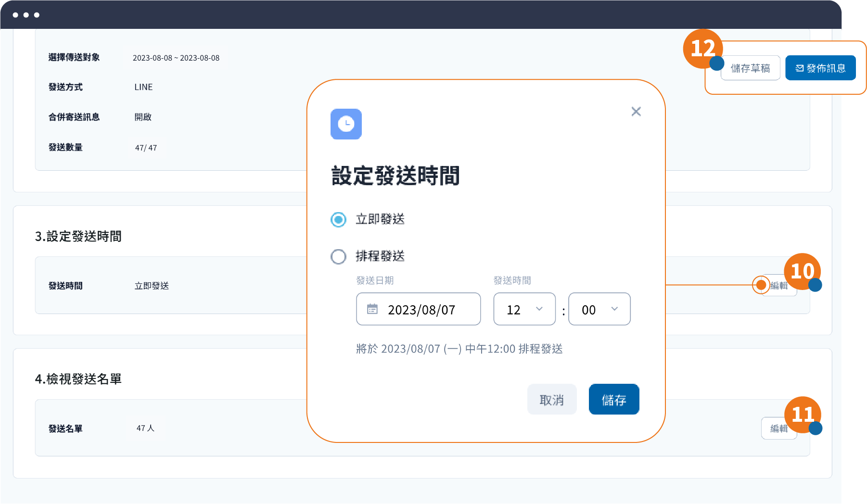Viewport: 867px width, 504px height.
Task: Edit the 發送時間 setting via 編輯
Action: [x=779, y=286]
